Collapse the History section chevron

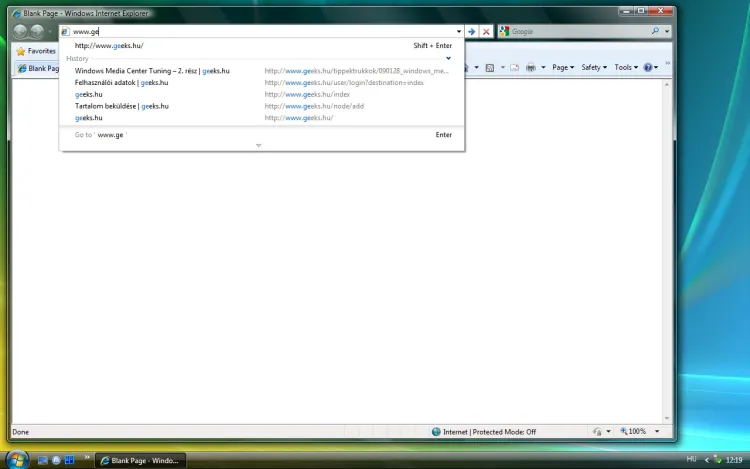448,59
